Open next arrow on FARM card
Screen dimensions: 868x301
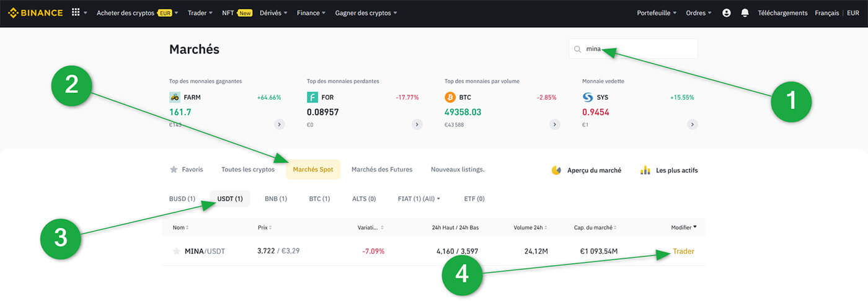[x=279, y=124]
